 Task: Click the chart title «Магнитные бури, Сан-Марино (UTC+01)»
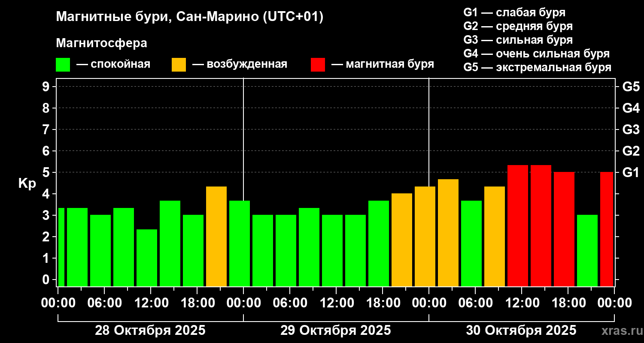click(189, 17)
